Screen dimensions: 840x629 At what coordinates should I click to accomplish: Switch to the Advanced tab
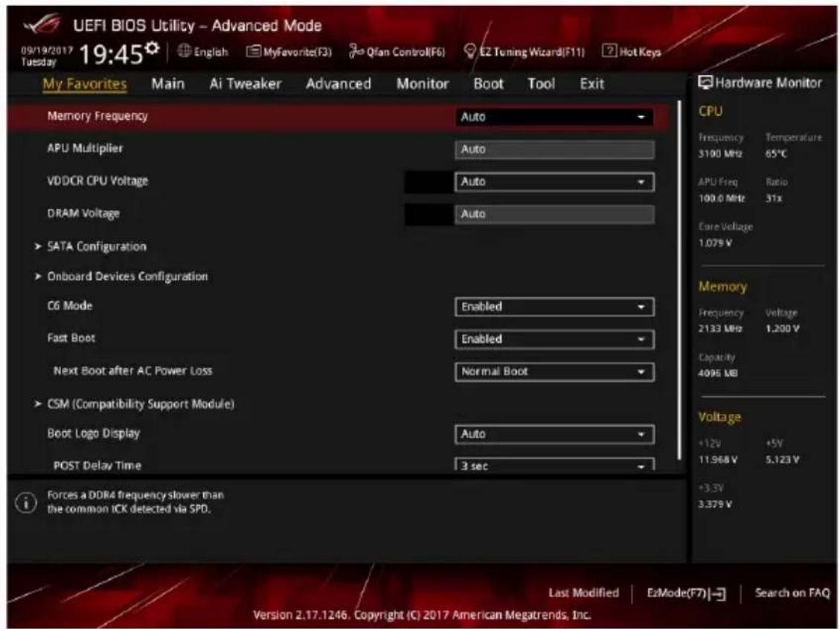pos(339,83)
